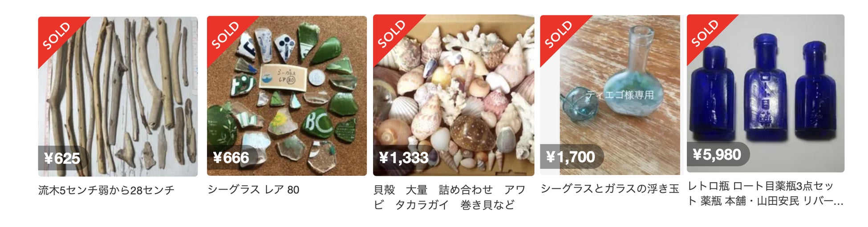868x227 pixels.
Task: Open the レトロ瓶 ロート目薬瓶3点セット title link
Action: point(766,194)
